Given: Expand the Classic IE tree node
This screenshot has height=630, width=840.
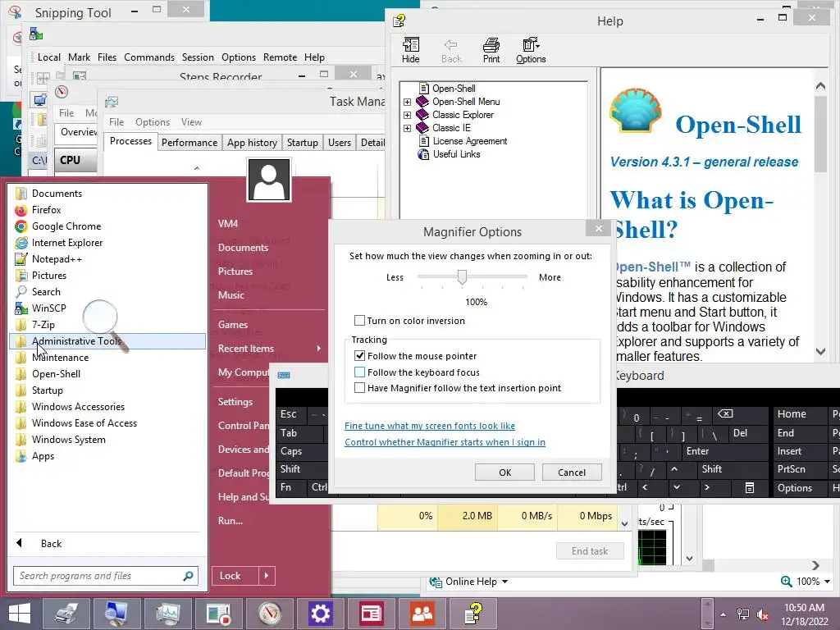Looking at the screenshot, I should [407, 128].
